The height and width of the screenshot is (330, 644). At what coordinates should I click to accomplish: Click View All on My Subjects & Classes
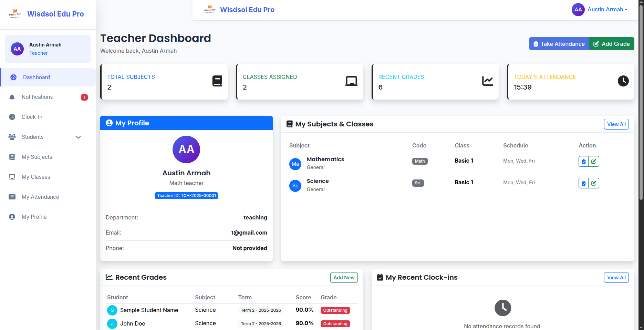(x=616, y=124)
